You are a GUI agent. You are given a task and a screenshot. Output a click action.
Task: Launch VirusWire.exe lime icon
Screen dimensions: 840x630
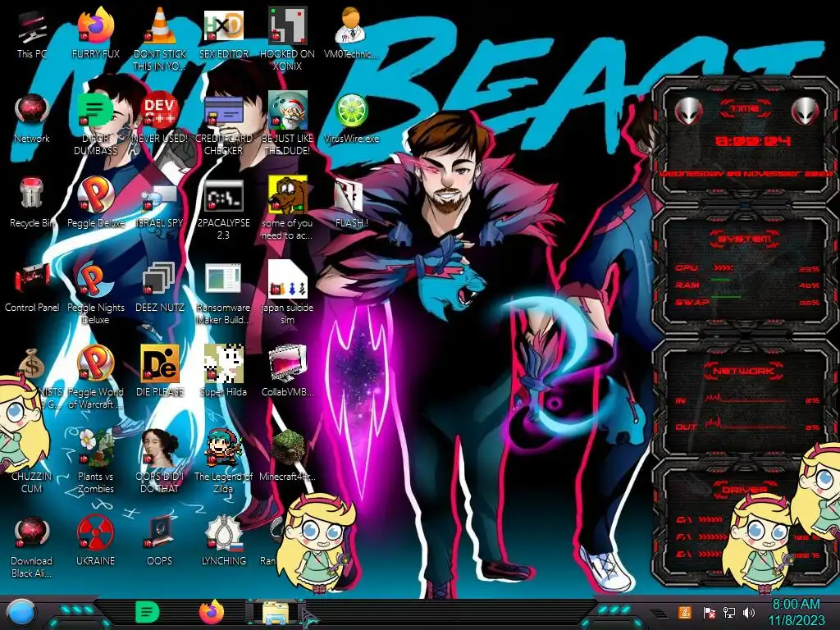click(351, 118)
